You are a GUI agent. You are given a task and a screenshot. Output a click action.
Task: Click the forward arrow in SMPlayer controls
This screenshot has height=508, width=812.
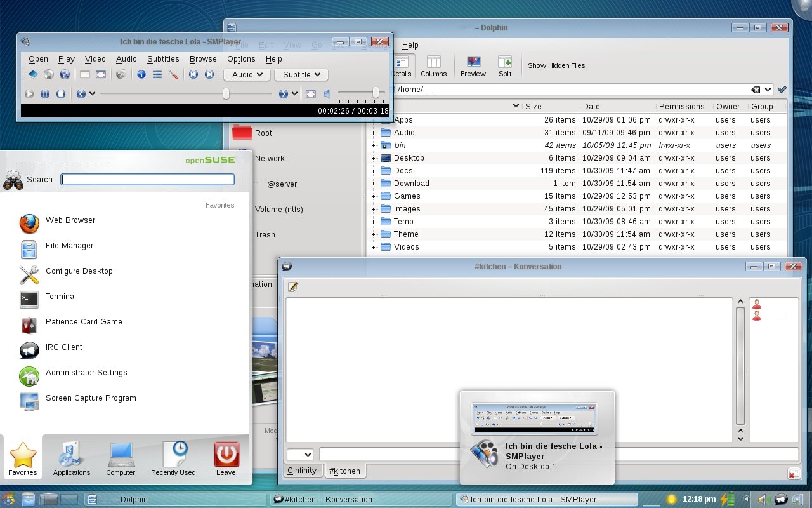pos(284,94)
